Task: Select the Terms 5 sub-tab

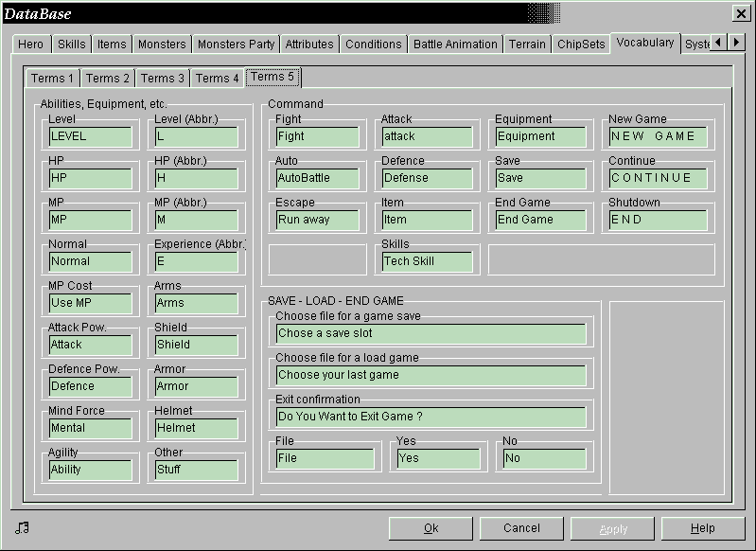Action: [273, 77]
